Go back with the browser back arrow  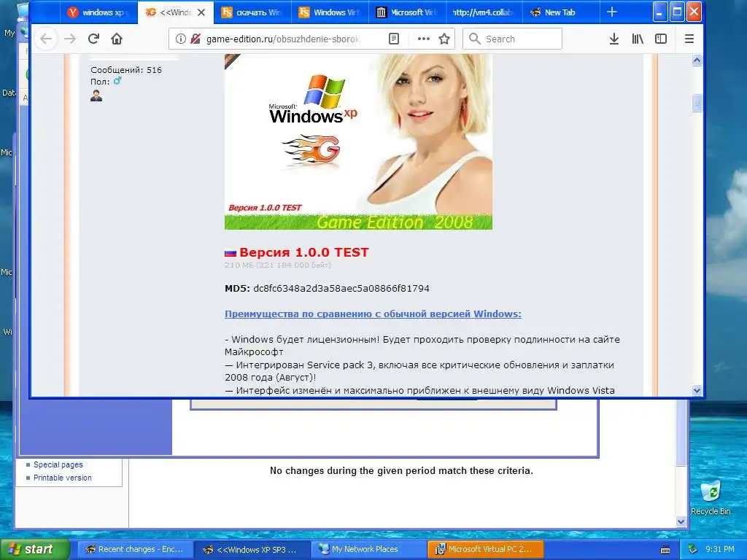coord(46,39)
